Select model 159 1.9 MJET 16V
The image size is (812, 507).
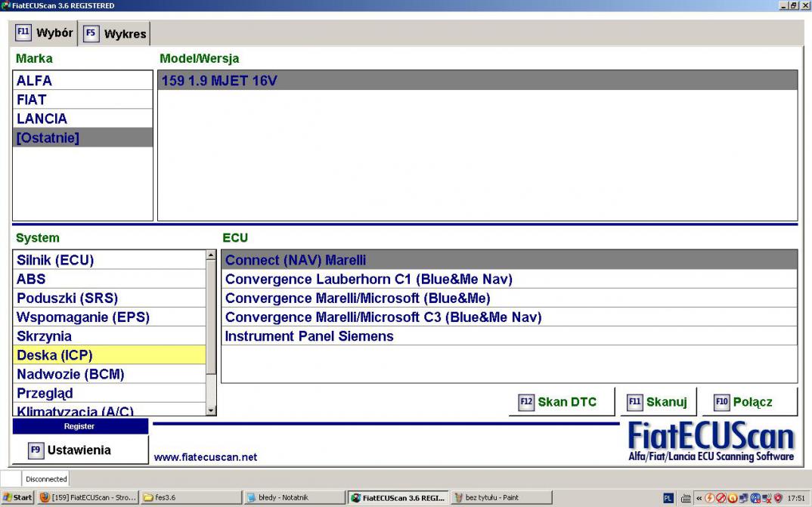478,81
